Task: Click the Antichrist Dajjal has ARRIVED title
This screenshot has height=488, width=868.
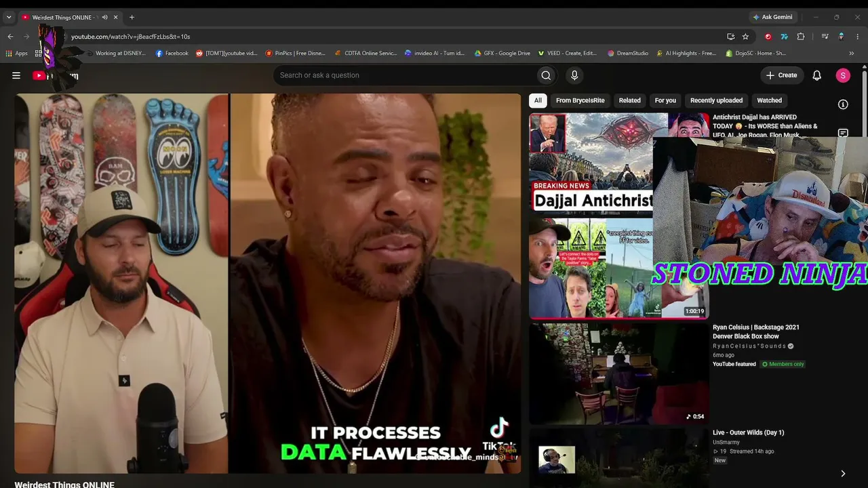Action: tap(765, 126)
